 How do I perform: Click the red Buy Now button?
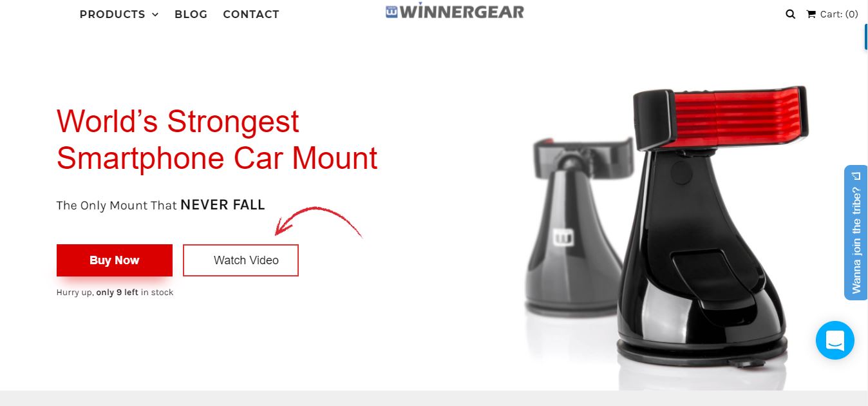(x=115, y=260)
